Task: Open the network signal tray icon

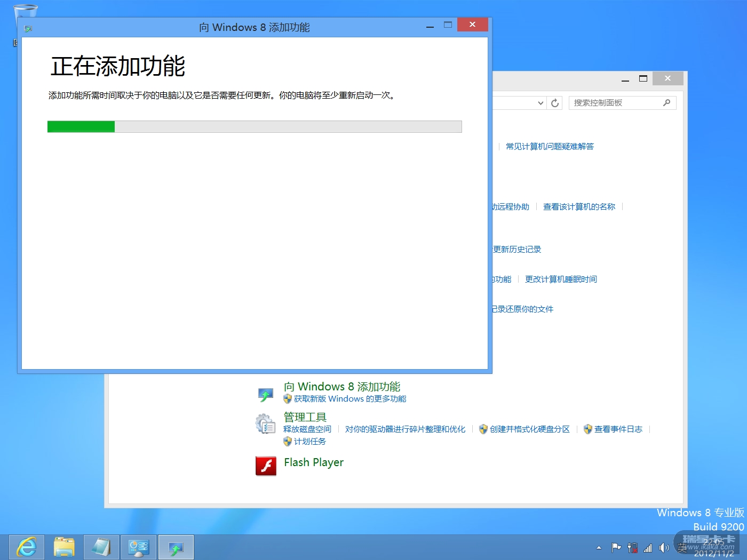Action: point(648,548)
